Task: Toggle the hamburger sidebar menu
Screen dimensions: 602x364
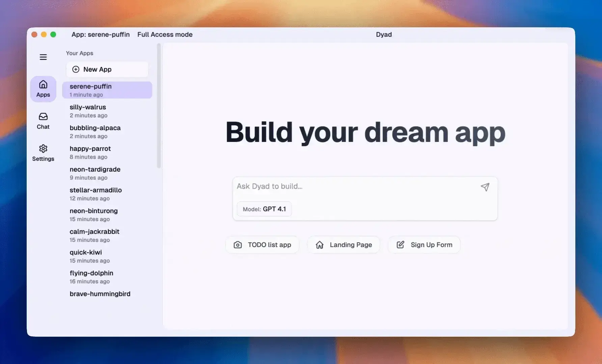Action: (43, 57)
